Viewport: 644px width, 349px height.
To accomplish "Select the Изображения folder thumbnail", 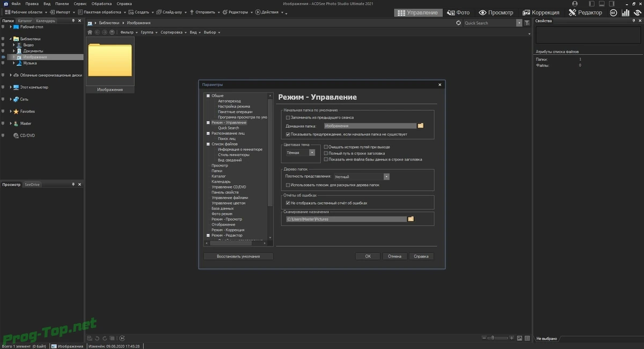I will pyautogui.click(x=110, y=66).
